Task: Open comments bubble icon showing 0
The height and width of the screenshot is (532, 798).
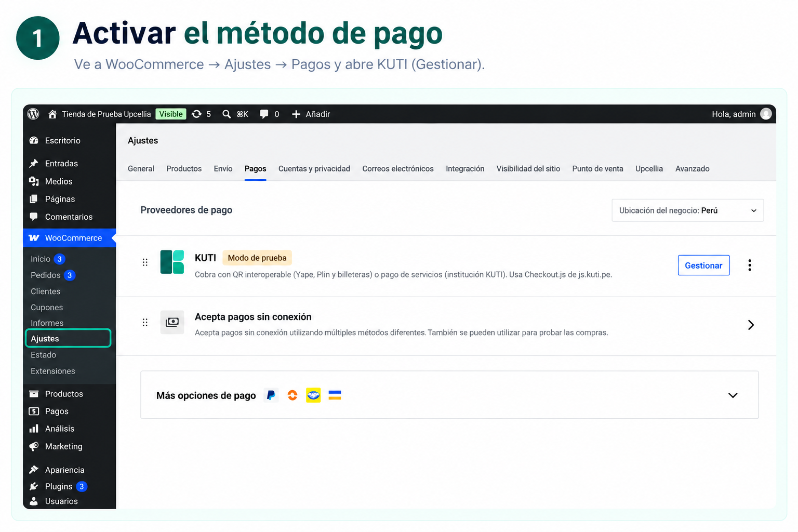Action: pos(264,114)
